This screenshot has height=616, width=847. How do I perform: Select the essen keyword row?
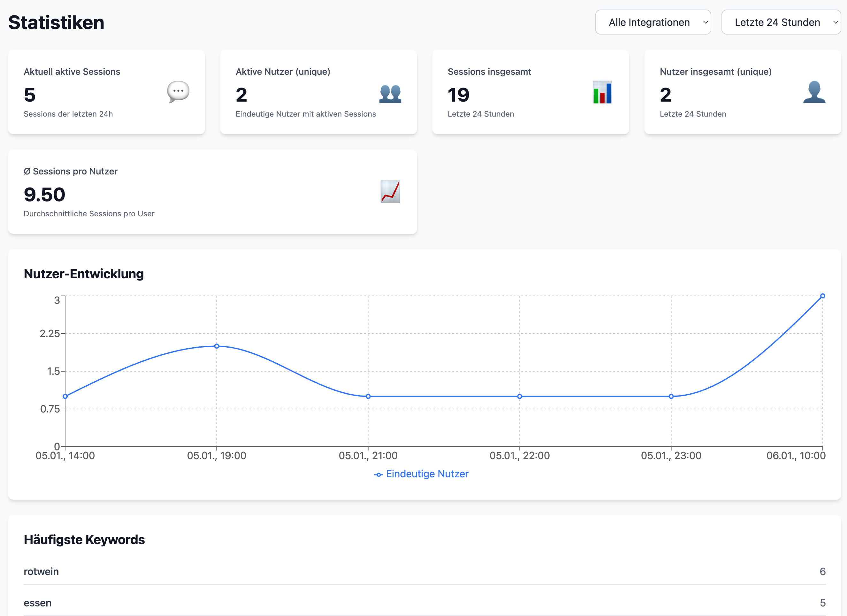click(37, 603)
